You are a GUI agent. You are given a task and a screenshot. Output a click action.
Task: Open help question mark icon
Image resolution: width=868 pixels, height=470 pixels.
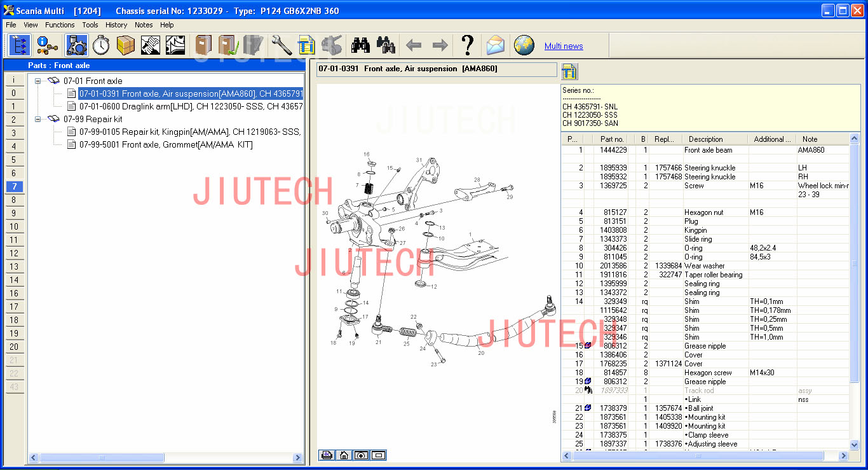coord(467,45)
